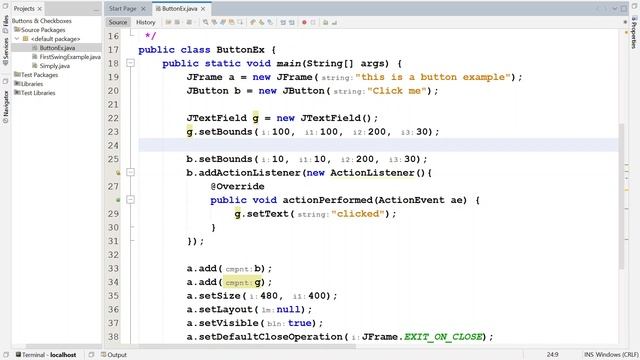
Task: Select the Projects panel tab
Action: pyautogui.click(x=24, y=9)
